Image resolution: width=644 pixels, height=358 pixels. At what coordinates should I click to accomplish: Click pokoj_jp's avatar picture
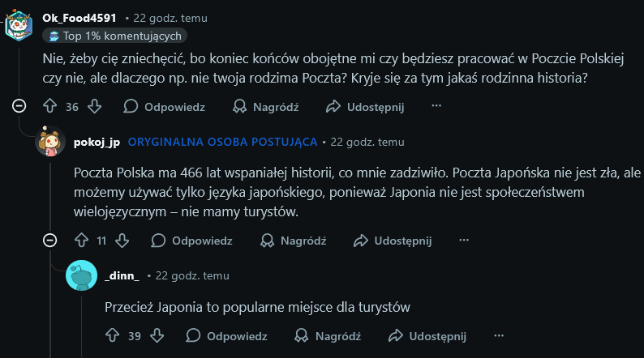click(x=50, y=143)
